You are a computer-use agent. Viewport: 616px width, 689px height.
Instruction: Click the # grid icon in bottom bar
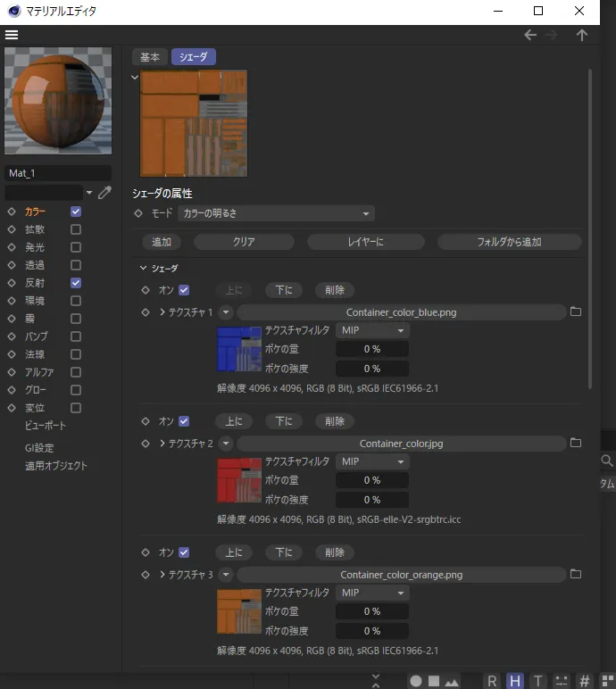(585, 681)
